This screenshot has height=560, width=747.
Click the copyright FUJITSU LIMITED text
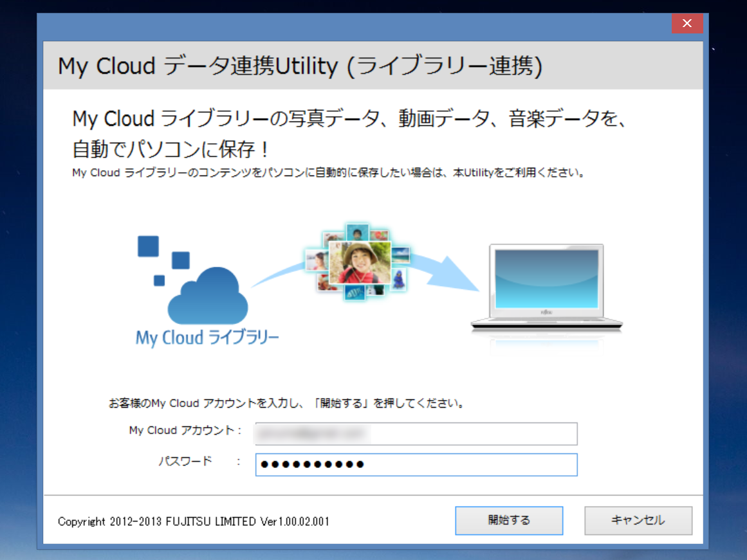point(193,521)
